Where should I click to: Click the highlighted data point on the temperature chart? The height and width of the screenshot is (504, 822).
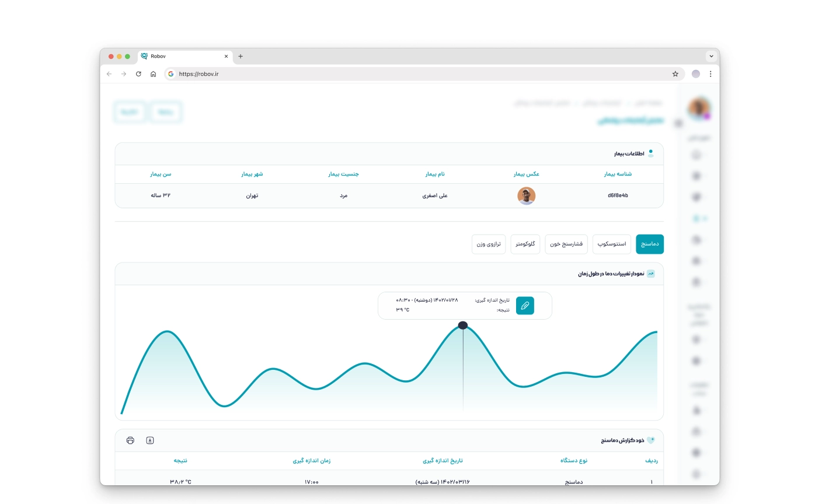[x=463, y=325]
